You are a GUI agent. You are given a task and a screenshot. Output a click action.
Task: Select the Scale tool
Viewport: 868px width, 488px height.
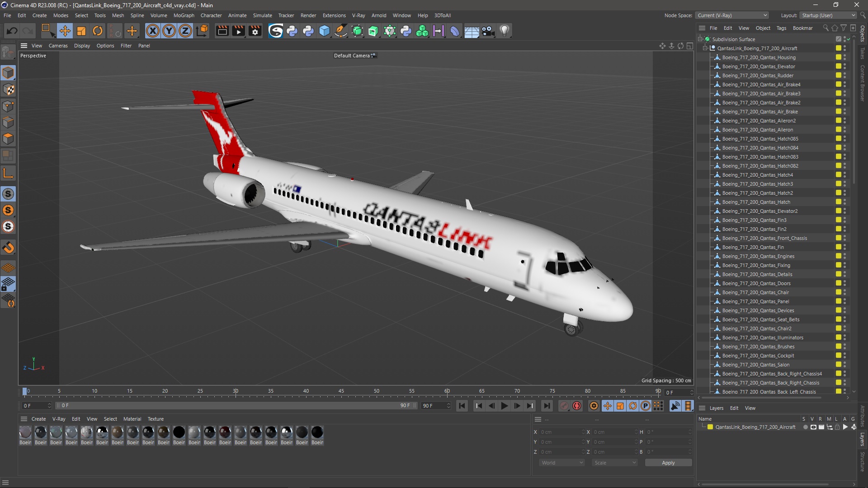(x=81, y=31)
